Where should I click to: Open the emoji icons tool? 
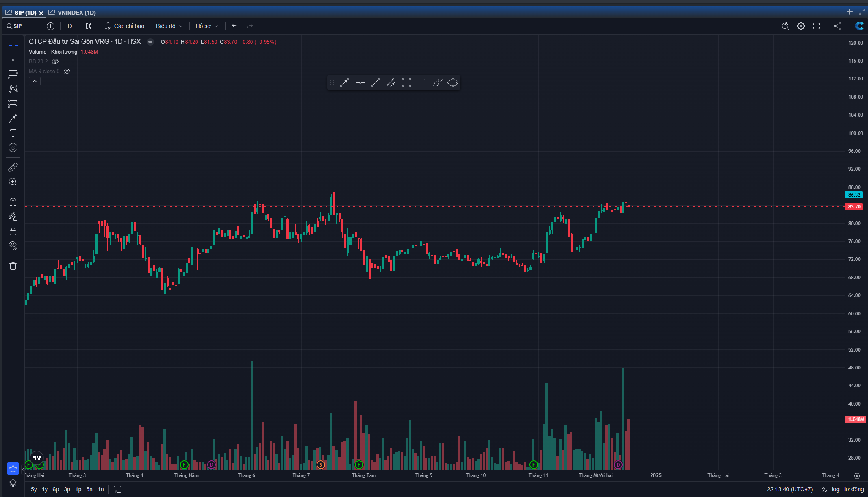click(13, 148)
